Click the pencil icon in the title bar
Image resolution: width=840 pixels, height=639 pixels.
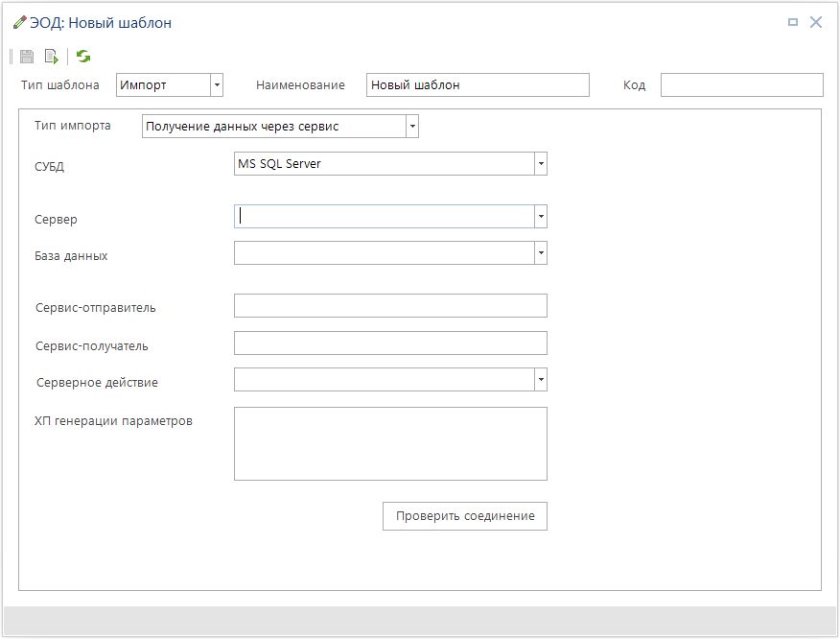19,22
